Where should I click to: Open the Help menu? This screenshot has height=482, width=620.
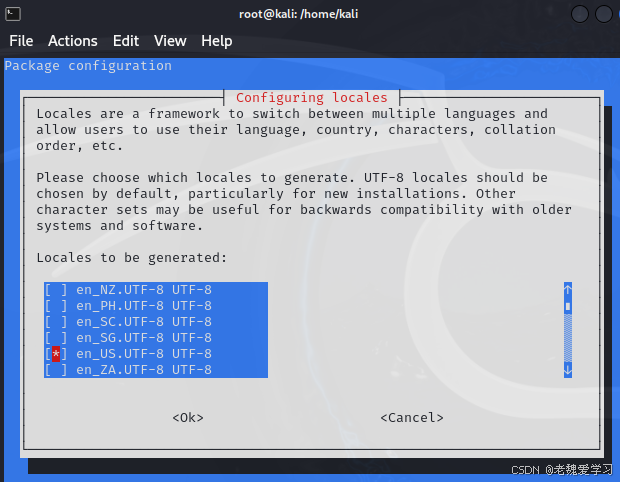(x=217, y=41)
